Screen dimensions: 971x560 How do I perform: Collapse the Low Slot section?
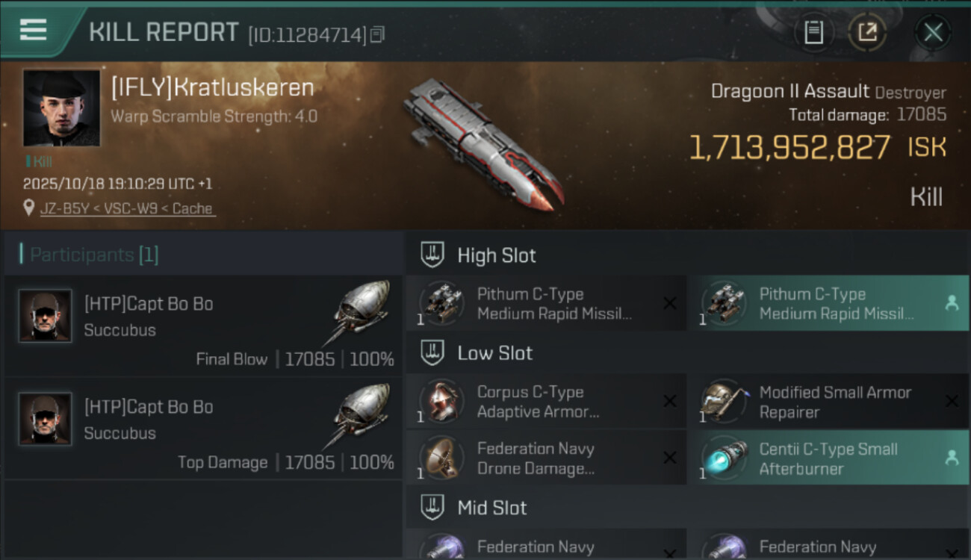[432, 352]
